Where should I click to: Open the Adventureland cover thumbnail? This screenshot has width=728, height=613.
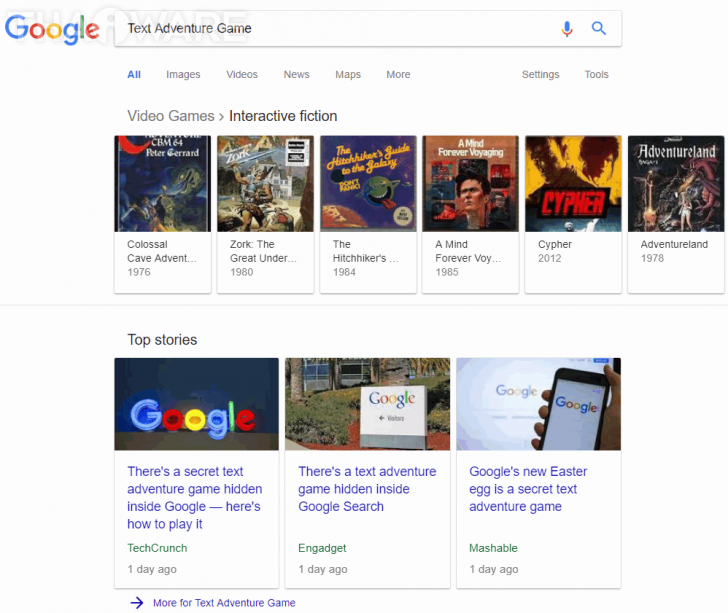click(x=676, y=183)
